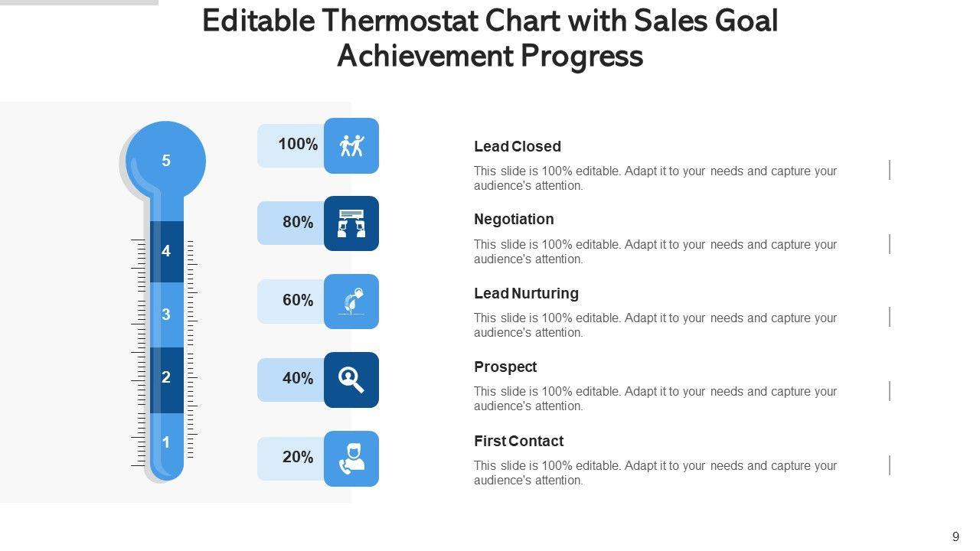Click the plant watering icon at 60%

[x=351, y=302]
